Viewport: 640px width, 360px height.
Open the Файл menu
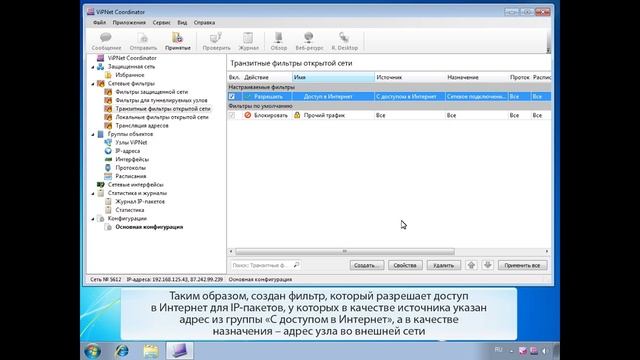pos(99,22)
